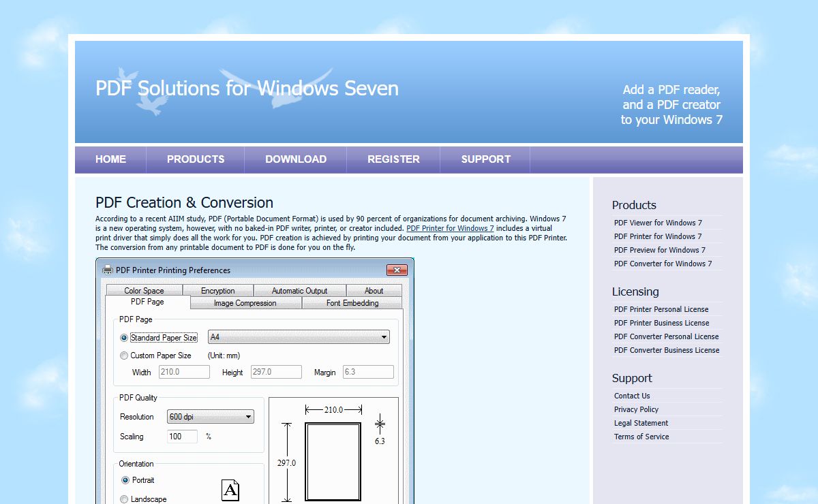The width and height of the screenshot is (818, 504).
Task: Expand the A4 paper size dropdown
Action: pyautogui.click(x=299, y=337)
